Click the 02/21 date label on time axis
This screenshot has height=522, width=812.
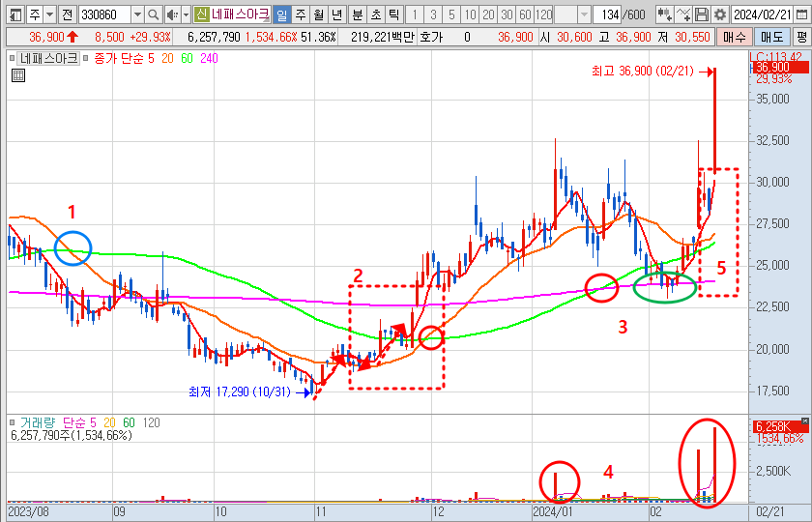(770, 511)
